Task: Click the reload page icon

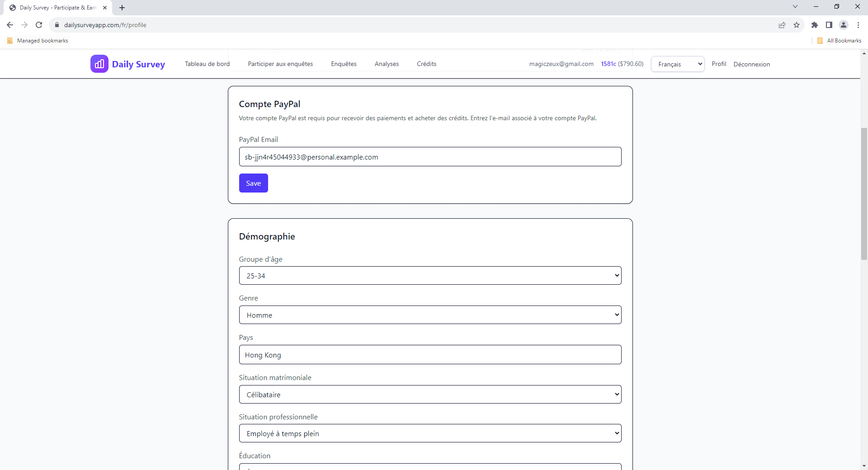Action: tap(39, 25)
